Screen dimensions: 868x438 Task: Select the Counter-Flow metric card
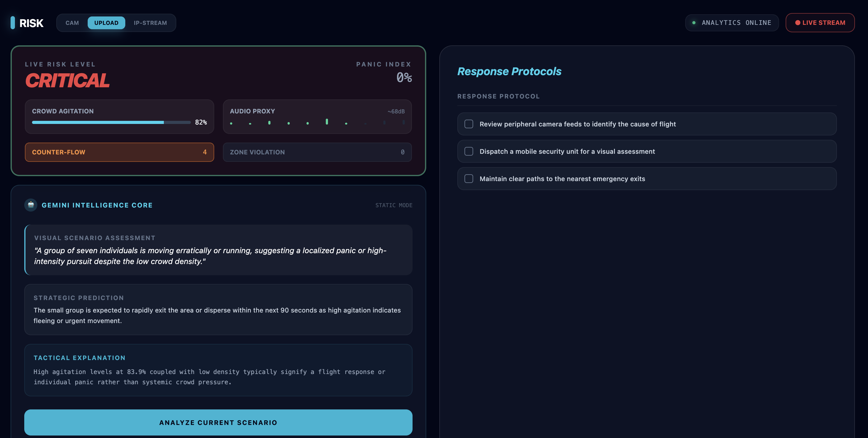pyautogui.click(x=119, y=152)
